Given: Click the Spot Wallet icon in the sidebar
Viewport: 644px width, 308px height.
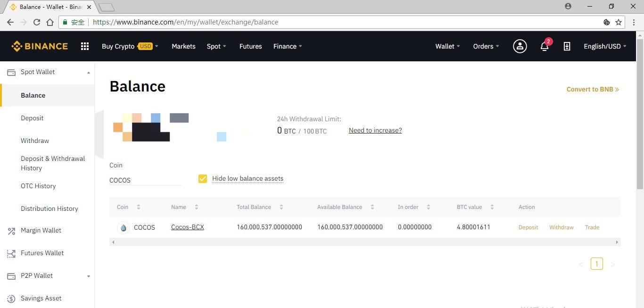Looking at the screenshot, I should [11, 72].
